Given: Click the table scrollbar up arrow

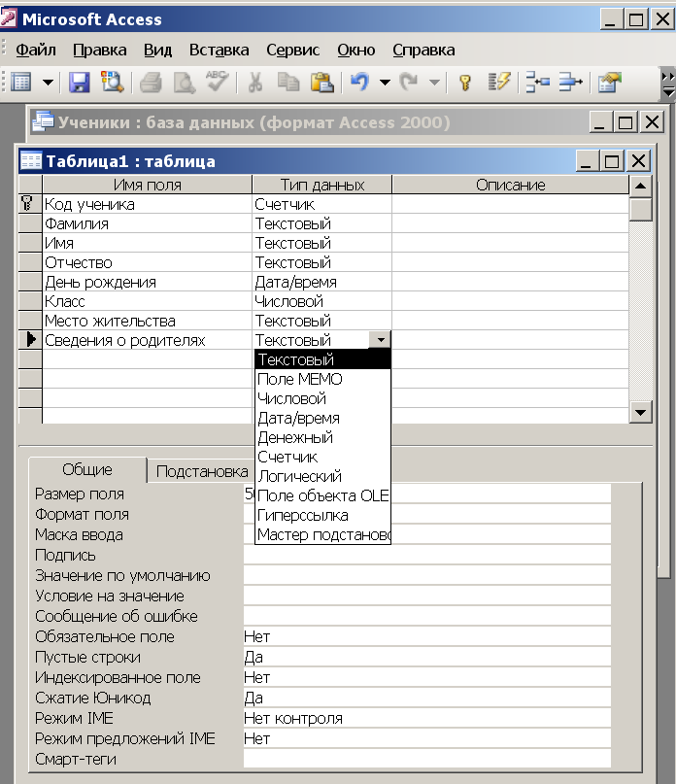Looking at the screenshot, I should coord(640,187).
